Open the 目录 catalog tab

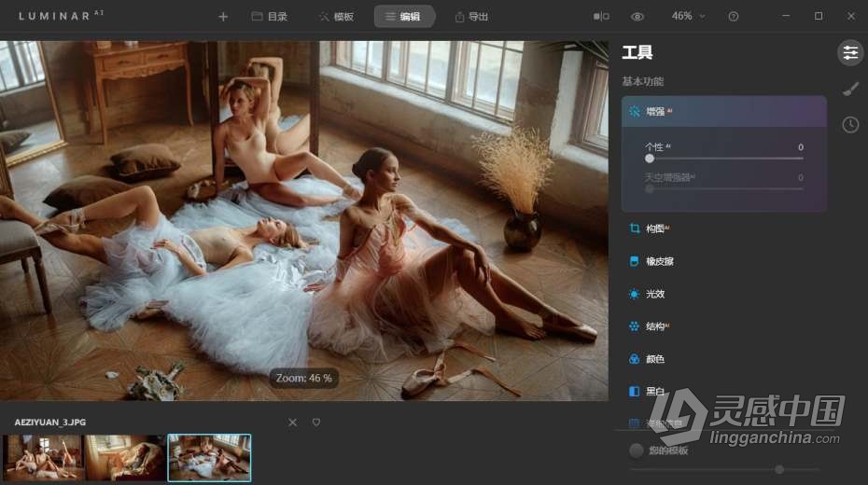click(x=270, y=17)
